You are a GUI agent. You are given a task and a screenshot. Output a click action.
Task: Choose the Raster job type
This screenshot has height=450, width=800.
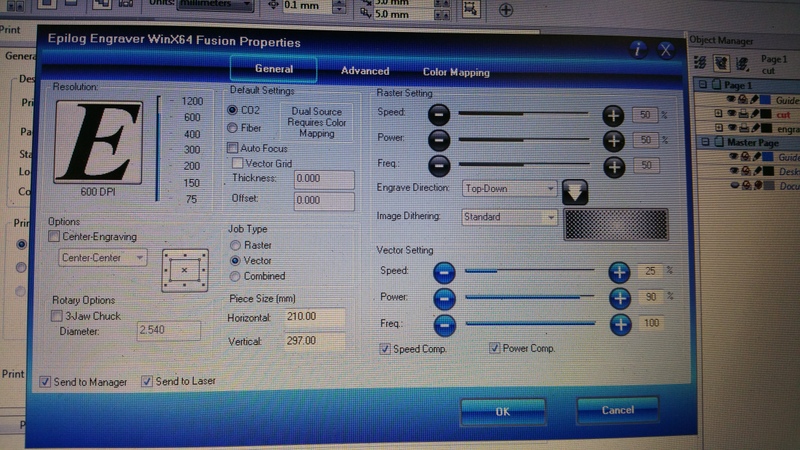point(235,245)
